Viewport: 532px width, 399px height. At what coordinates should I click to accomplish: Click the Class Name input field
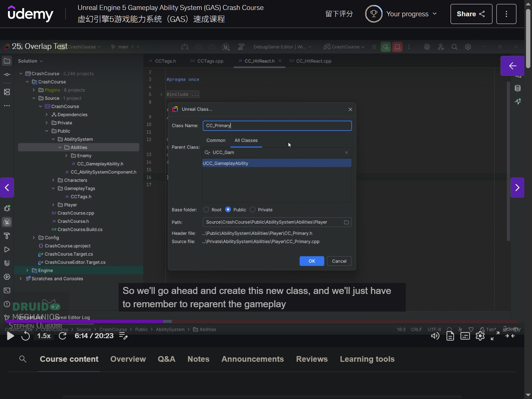277,126
